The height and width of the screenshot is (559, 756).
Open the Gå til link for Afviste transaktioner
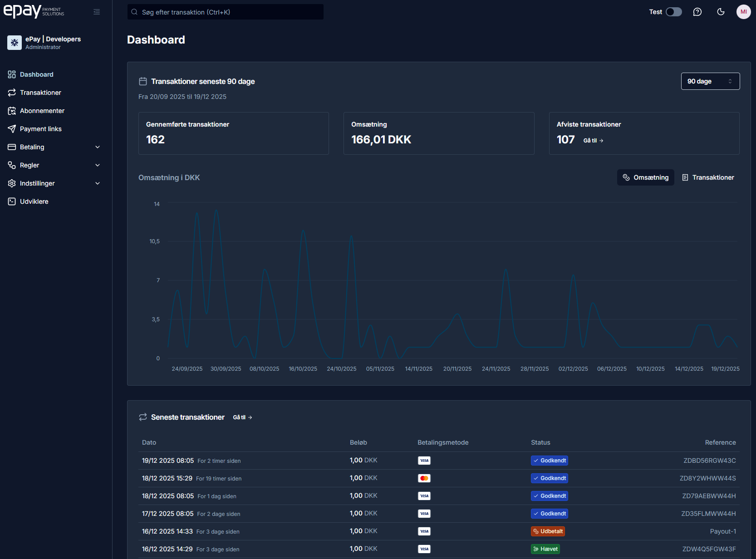593,140
